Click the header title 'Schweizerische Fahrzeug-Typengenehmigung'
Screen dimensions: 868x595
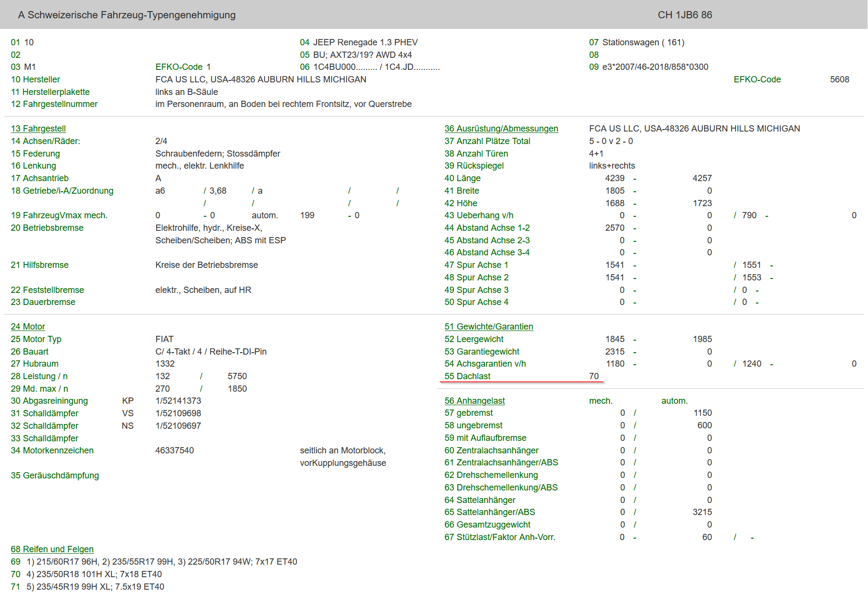point(131,15)
